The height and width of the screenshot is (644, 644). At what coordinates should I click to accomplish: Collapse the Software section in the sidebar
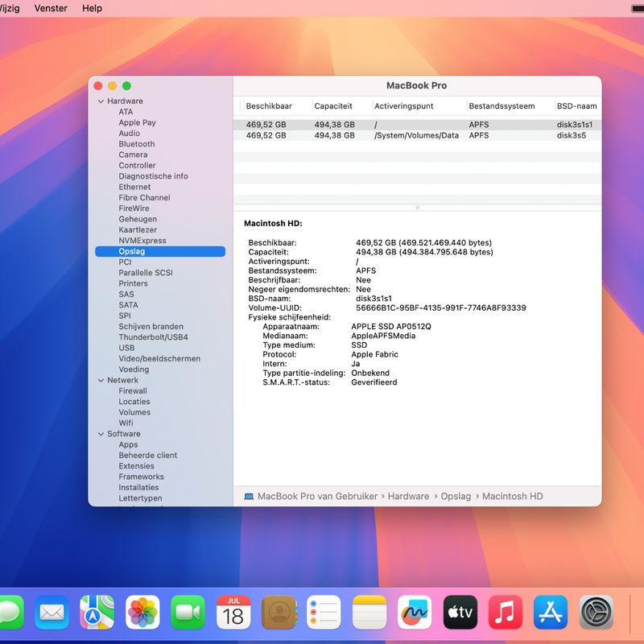(101, 434)
